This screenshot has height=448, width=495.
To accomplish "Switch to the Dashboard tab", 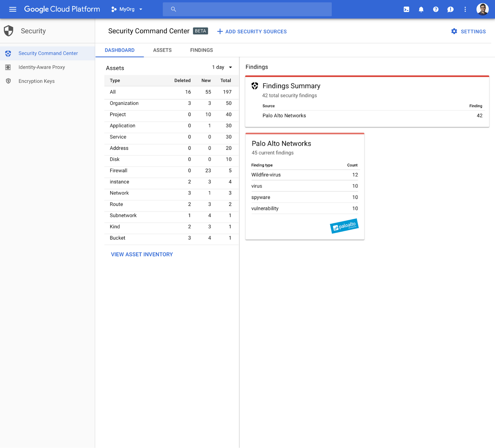I will click(120, 50).
